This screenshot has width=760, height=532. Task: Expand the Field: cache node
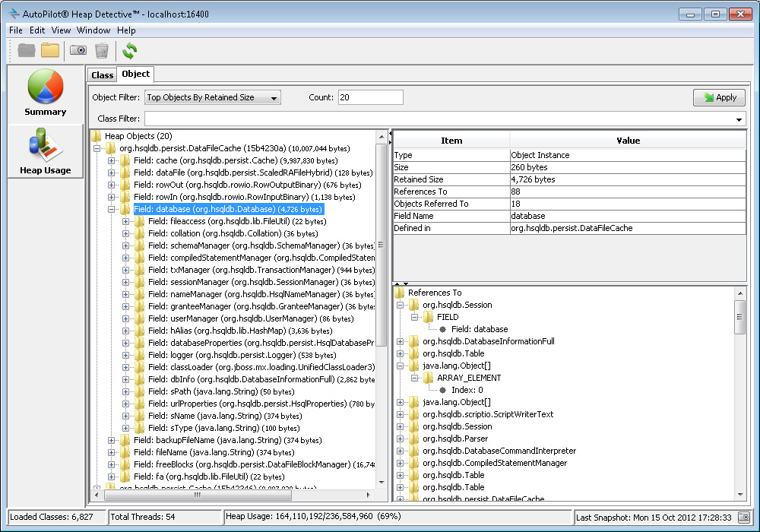click(x=112, y=160)
